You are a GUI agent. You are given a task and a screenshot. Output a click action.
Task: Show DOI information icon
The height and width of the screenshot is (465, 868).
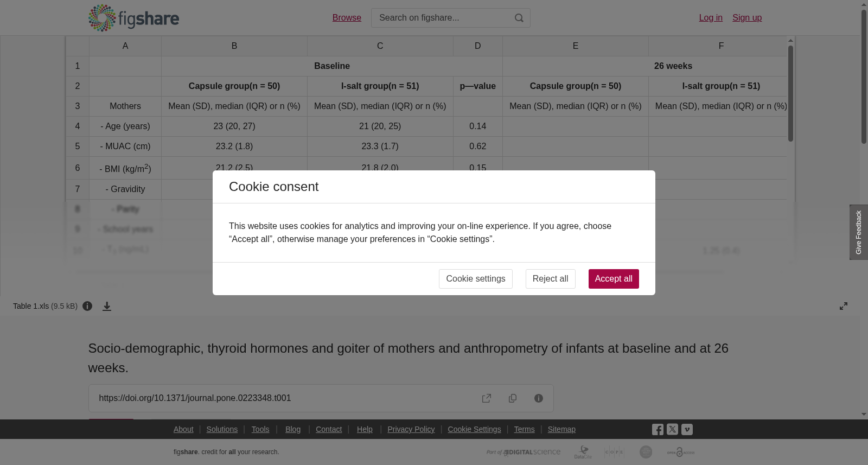539,398
